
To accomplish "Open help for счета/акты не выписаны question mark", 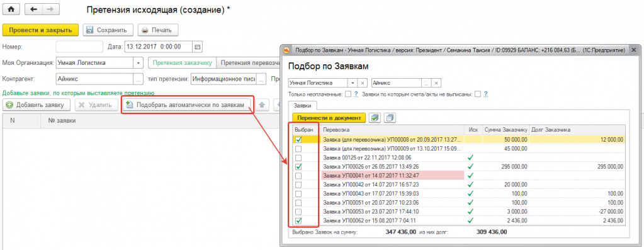I will (485, 94).
